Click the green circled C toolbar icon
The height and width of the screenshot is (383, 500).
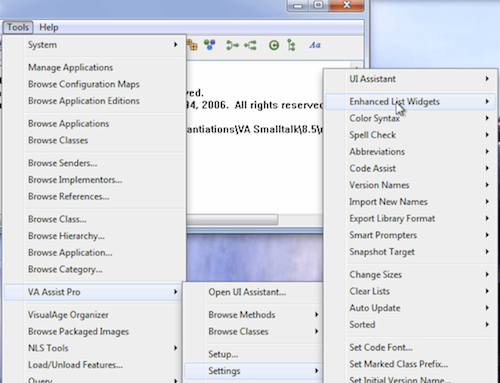point(274,45)
